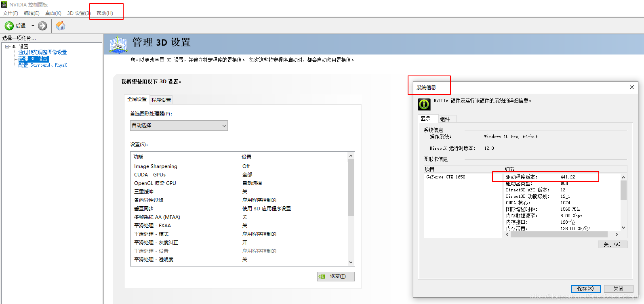Select the 平滑处理 - 透明度 row
The height and width of the screenshot is (304, 644).
239,260
